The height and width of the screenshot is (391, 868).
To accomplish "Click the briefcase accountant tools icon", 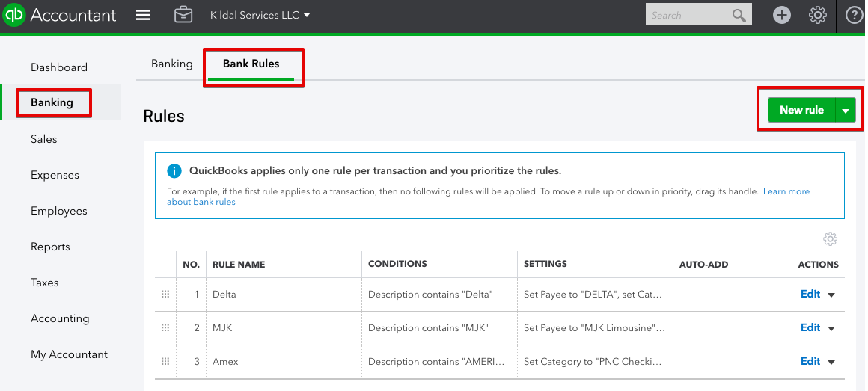I will pyautogui.click(x=183, y=15).
